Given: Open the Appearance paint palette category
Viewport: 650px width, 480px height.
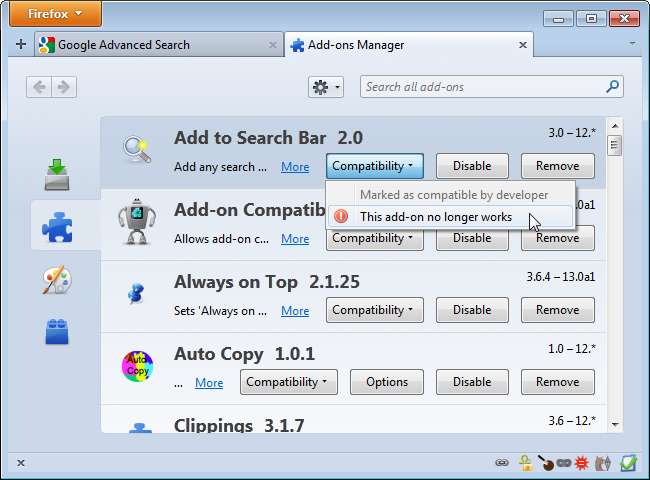Looking at the screenshot, I should [57, 280].
